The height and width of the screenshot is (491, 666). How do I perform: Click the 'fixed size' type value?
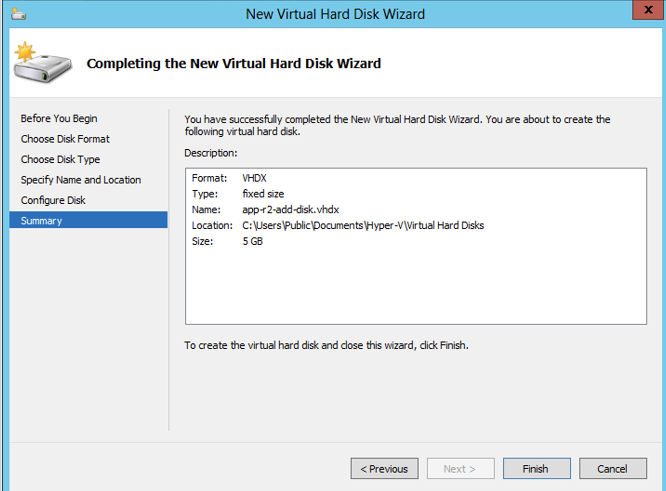(x=263, y=194)
